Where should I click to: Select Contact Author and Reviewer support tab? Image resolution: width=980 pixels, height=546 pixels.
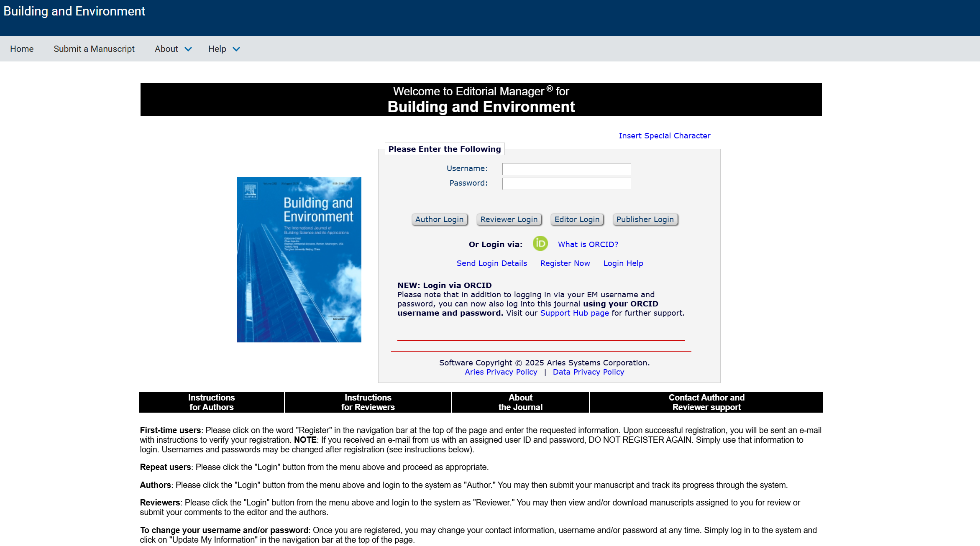pyautogui.click(x=706, y=402)
